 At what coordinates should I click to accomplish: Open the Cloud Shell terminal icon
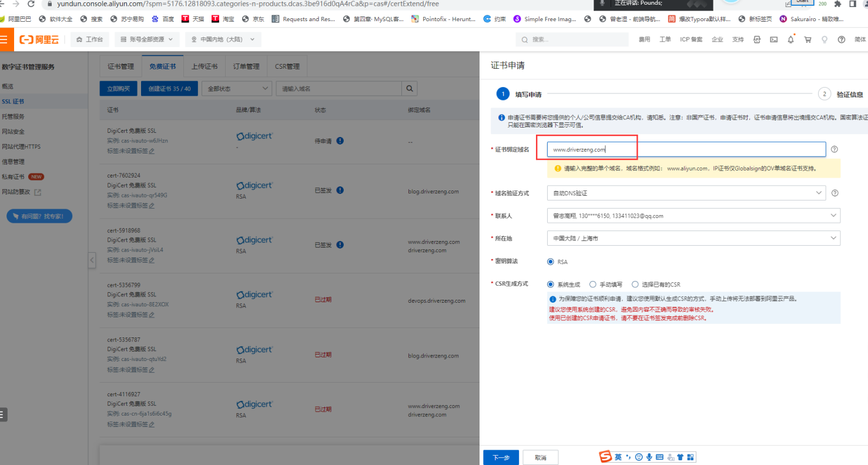774,40
